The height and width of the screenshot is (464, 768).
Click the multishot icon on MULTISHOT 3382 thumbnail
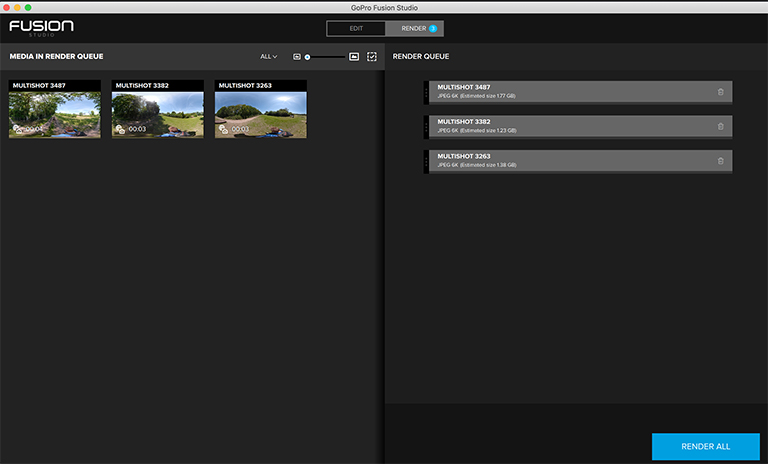pyautogui.click(x=120, y=129)
